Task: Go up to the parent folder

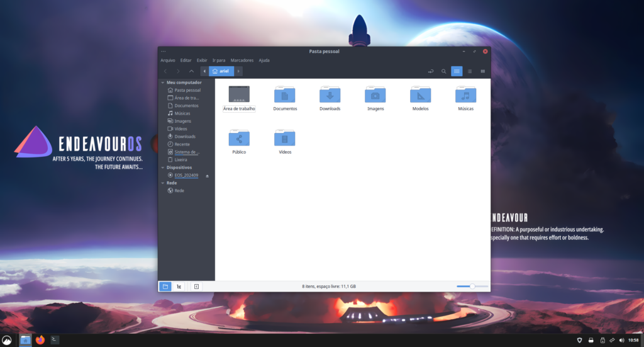Action: click(191, 71)
